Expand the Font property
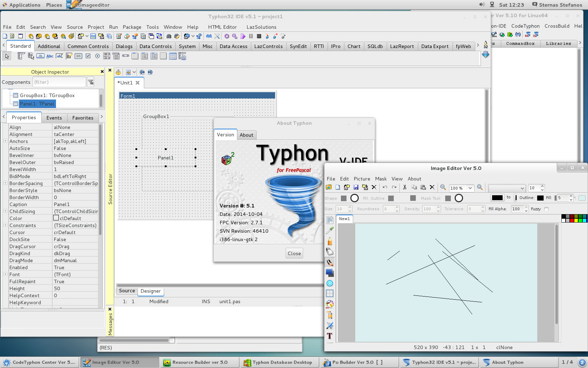 (x=5, y=274)
